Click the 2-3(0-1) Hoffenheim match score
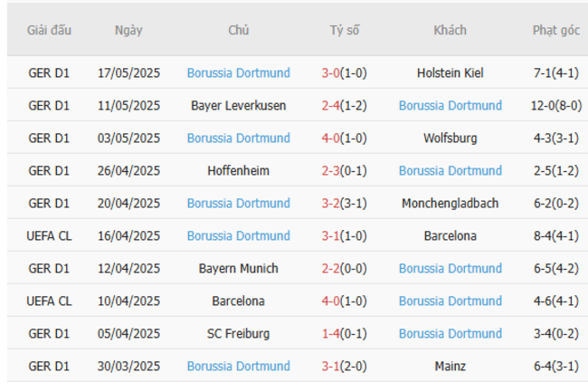Image resolution: width=588 pixels, height=392 pixels. pyautogui.click(x=344, y=170)
